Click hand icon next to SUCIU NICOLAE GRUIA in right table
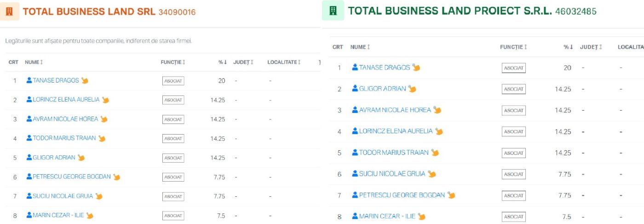The image size is (644, 224). pos(431,174)
